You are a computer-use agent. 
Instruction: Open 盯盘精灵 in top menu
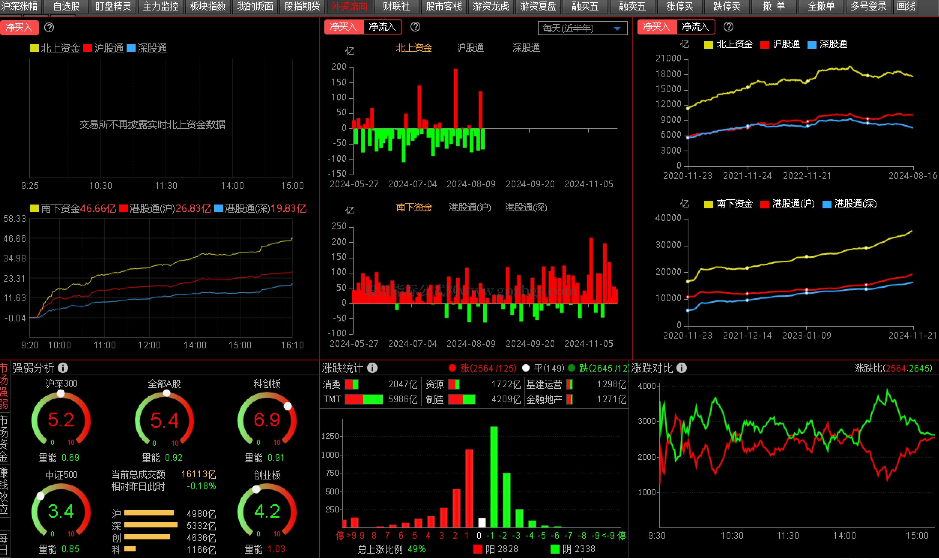point(113,6)
